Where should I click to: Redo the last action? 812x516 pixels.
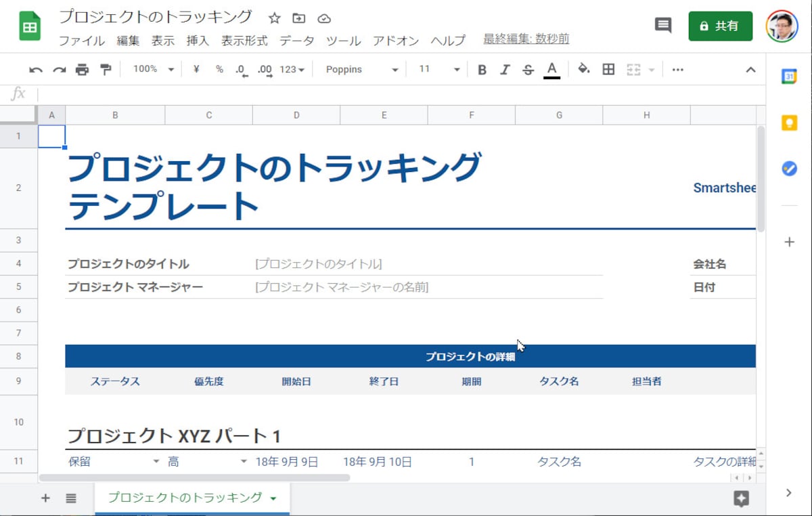click(x=60, y=69)
